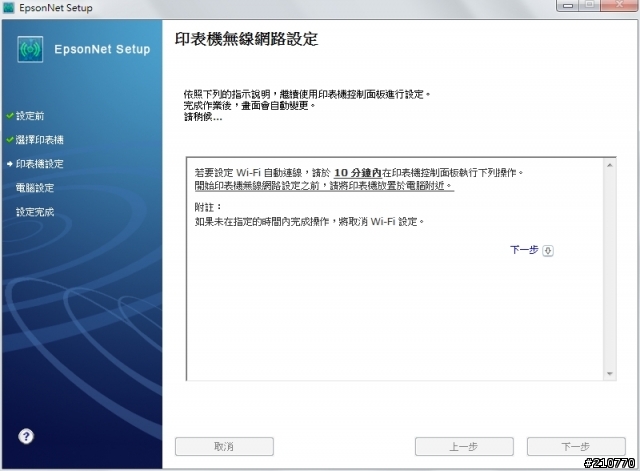This screenshot has width=640, height=471.
Task: Click the underlined 10 分鐘內 text
Action: click(358, 173)
